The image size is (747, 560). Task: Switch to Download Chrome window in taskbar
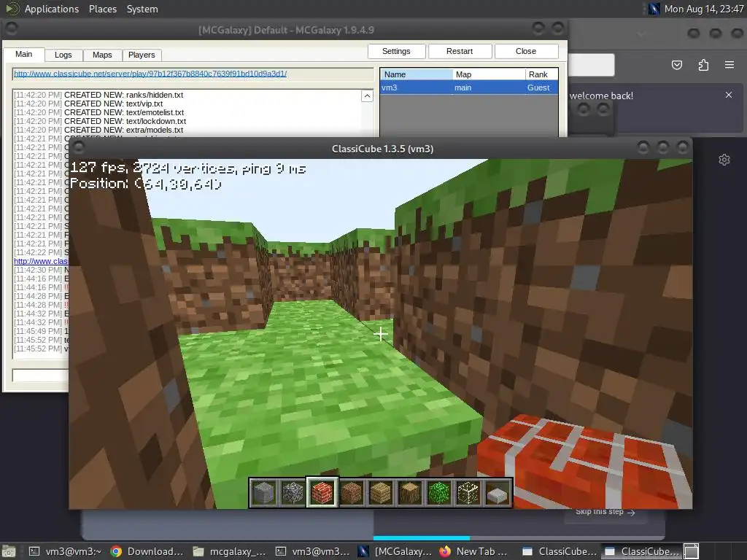147,551
